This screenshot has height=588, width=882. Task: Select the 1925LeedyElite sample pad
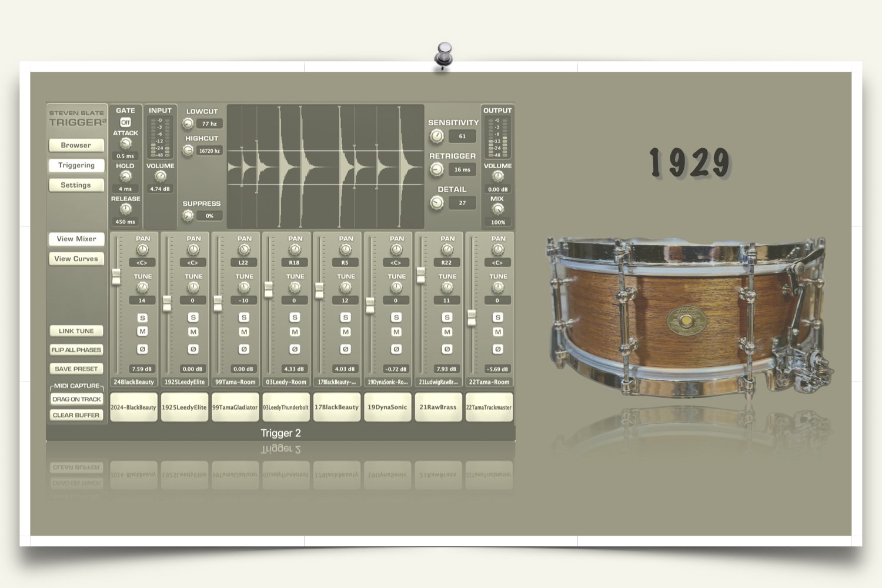click(185, 407)
